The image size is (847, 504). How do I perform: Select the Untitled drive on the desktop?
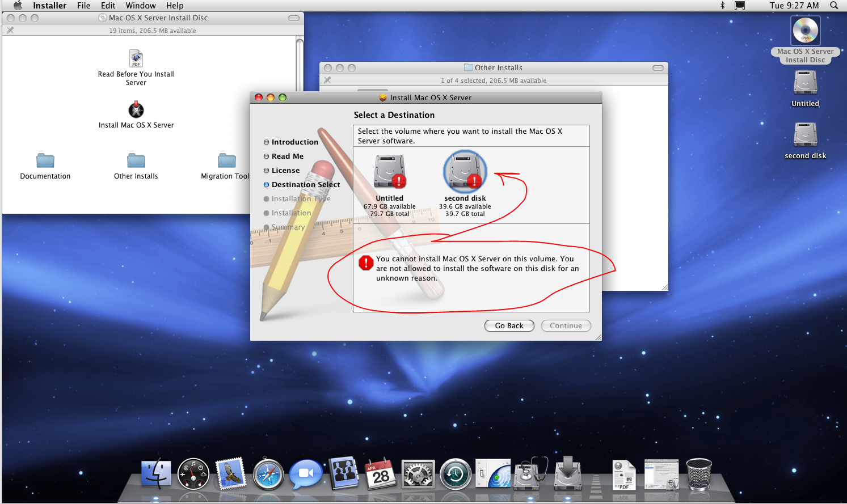pyautogui.click(x=806, y=83)
